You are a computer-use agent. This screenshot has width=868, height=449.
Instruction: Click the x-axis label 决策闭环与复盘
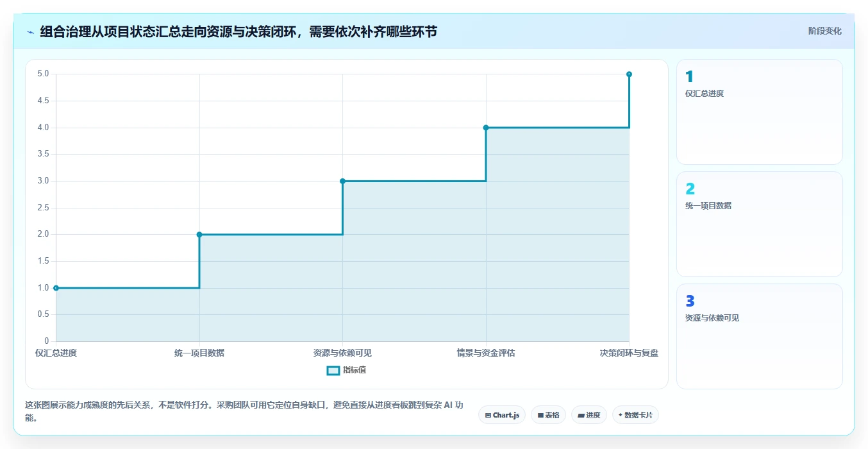pyautogui.click(x=629, y=353)
